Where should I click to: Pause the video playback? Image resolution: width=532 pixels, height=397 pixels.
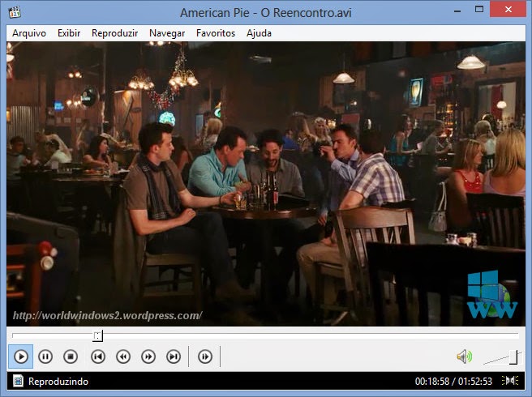click(x=45, y=356)
